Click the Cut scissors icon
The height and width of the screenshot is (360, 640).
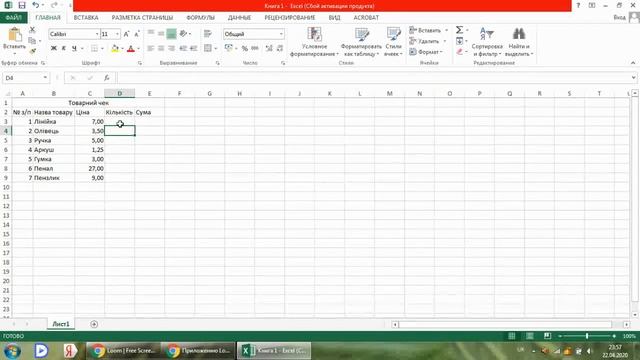[x=32, y=30]
